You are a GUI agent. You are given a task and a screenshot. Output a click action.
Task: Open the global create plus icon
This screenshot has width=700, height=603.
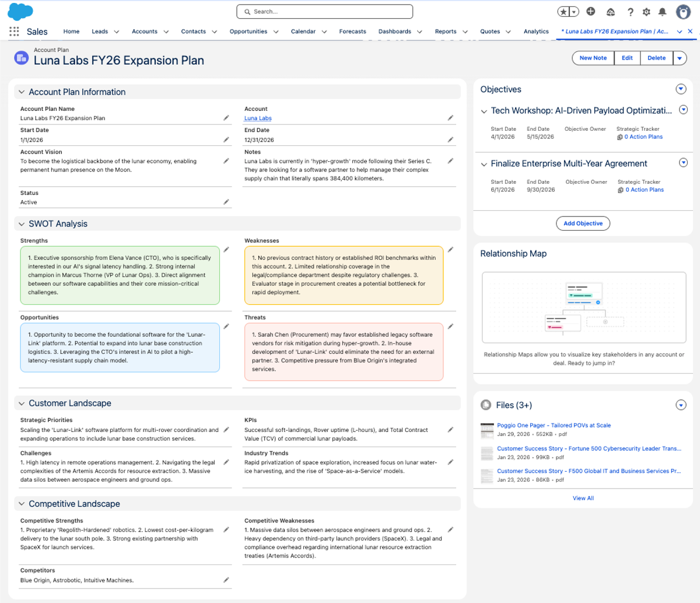(x=591, y=12)
